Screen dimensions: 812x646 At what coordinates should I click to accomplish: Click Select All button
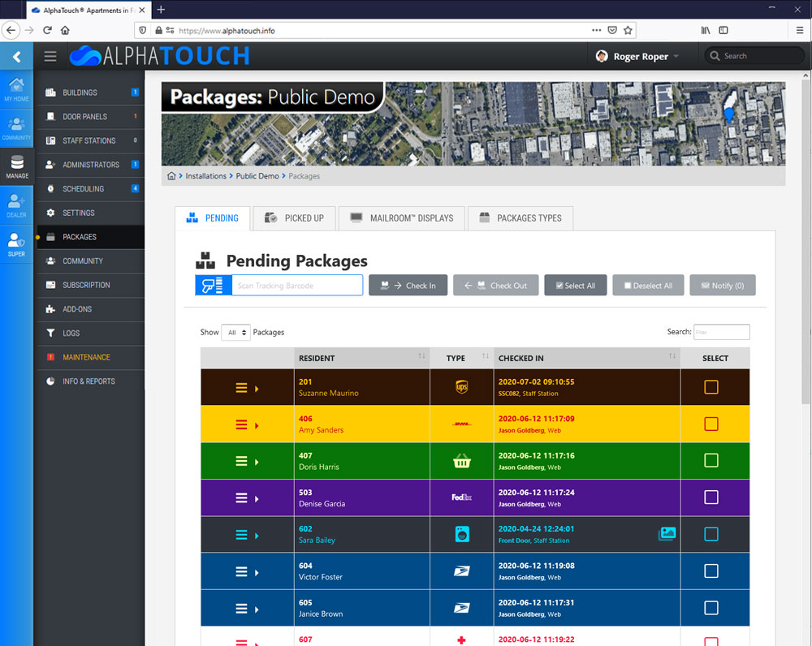576,285
